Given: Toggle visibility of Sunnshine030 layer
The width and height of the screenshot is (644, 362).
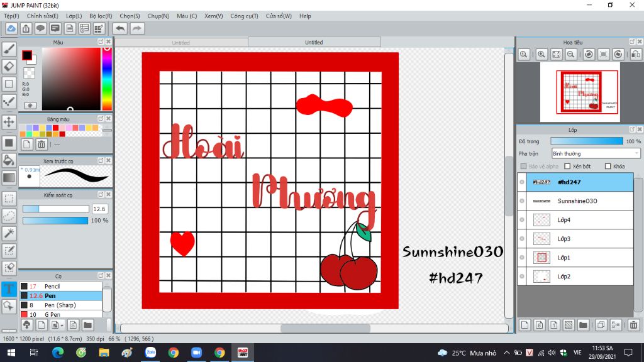Looking at the screenshot, I should [x=522, y=200].
